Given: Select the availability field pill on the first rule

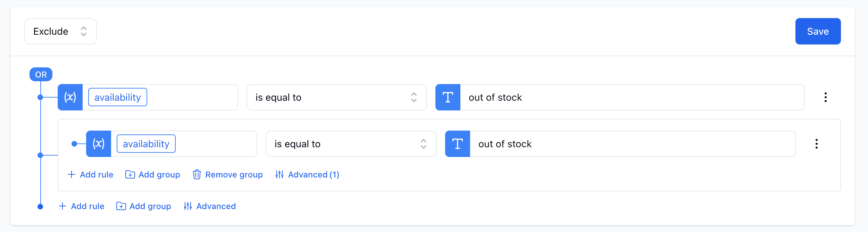Looking at the screenshot, I should click(117, 97).
